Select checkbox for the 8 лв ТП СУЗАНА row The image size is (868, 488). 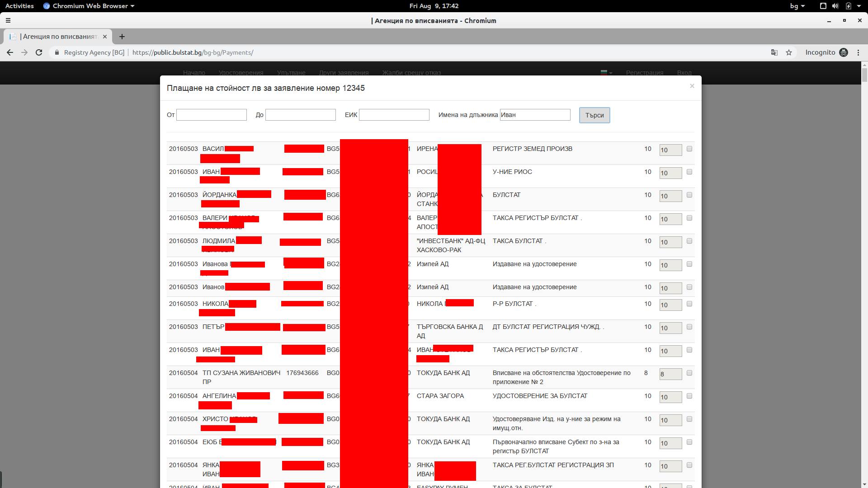tap(689, 373)
